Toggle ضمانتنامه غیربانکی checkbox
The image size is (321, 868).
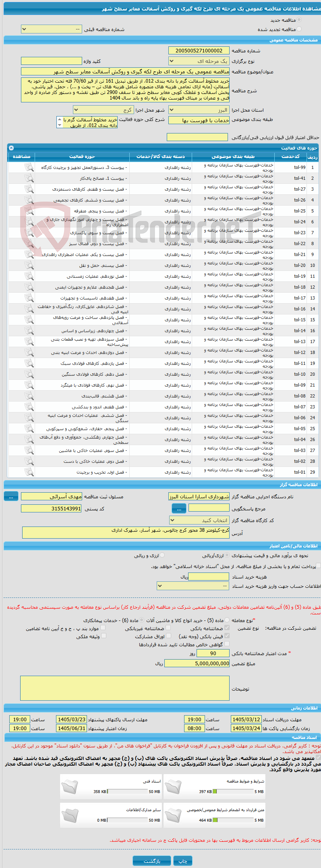click(168, 628)
